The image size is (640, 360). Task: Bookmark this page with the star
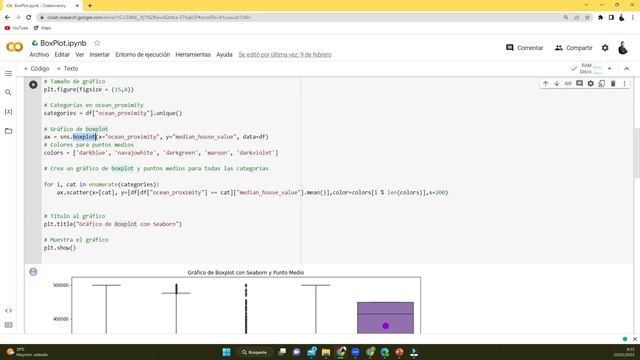pyautogui.click(x=587, y=18)
